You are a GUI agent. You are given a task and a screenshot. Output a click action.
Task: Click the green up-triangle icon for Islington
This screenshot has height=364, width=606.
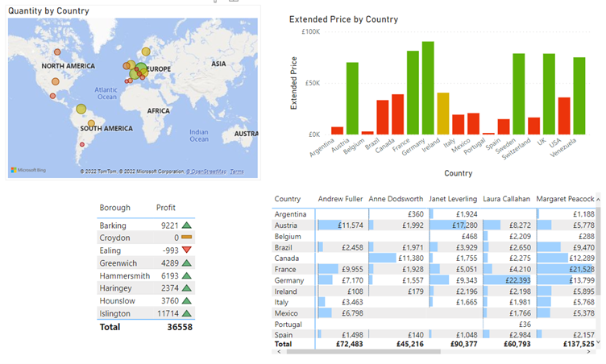(x=187, y=314)
